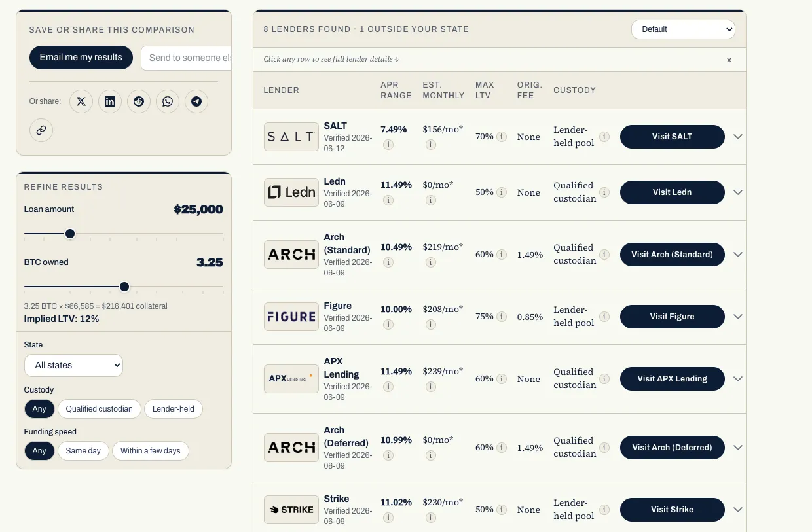Open info icon under Strike 11.02% APR
Screen dimensions: 812x532
point(388,518)
